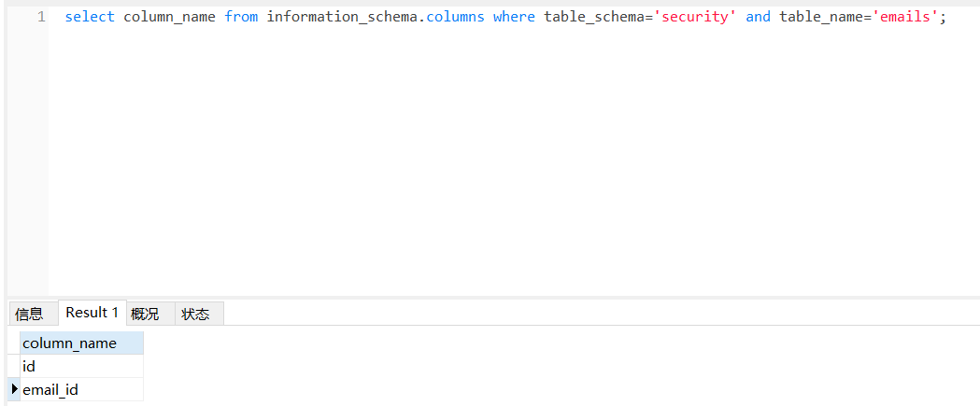Select the id row in results
This screenshot has width=980, height=406.
29,367
